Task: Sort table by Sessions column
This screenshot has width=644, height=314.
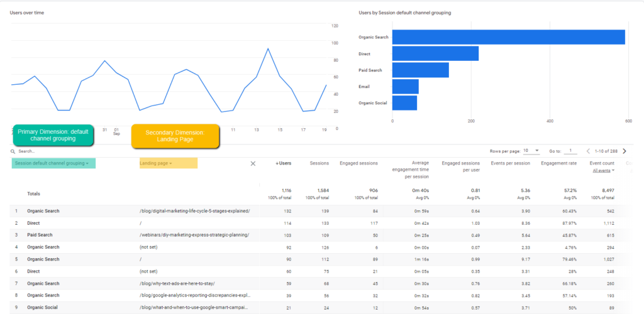Action: 319,163
